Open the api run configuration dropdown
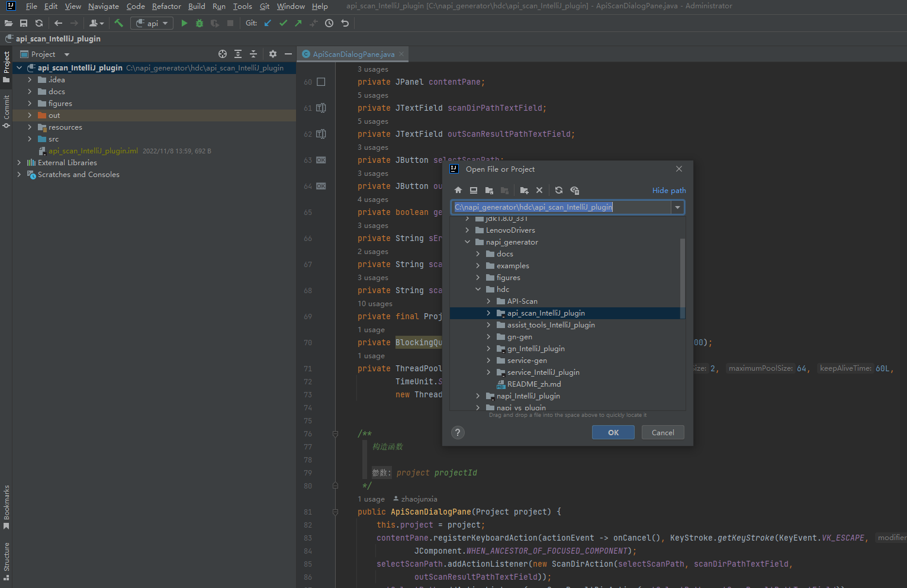907x588 pixels. coord(152,23)
